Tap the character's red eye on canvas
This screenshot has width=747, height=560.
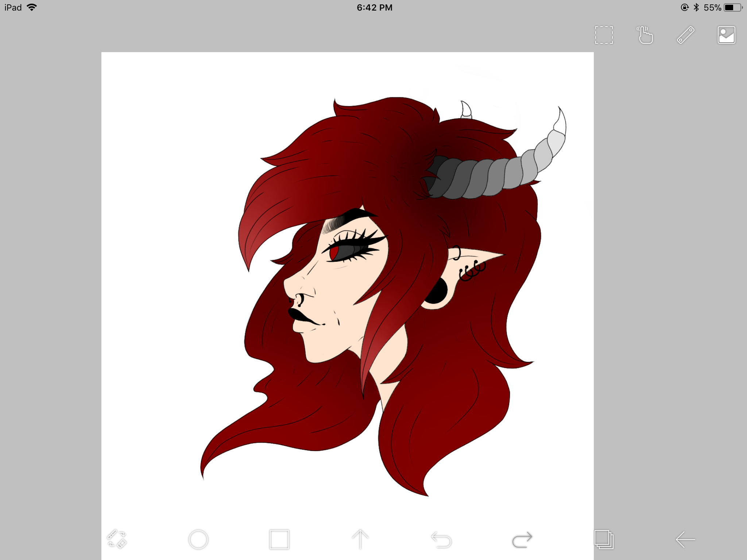click(334, 253)
